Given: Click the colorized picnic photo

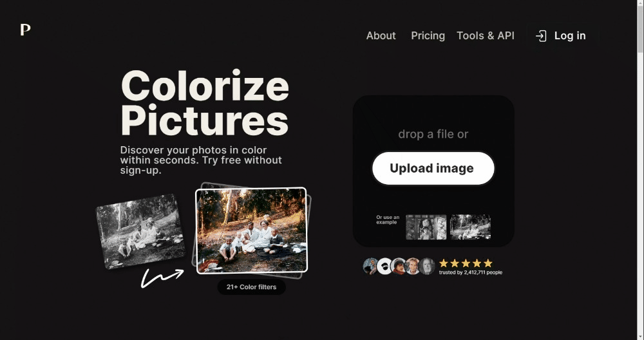Looking at the screenshot, I should (x=251, y=231).
